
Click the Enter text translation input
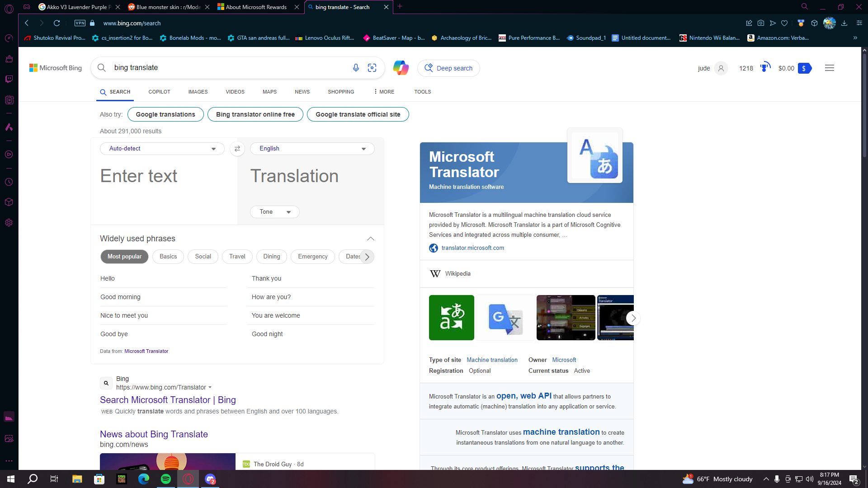(x=164, y=190)
